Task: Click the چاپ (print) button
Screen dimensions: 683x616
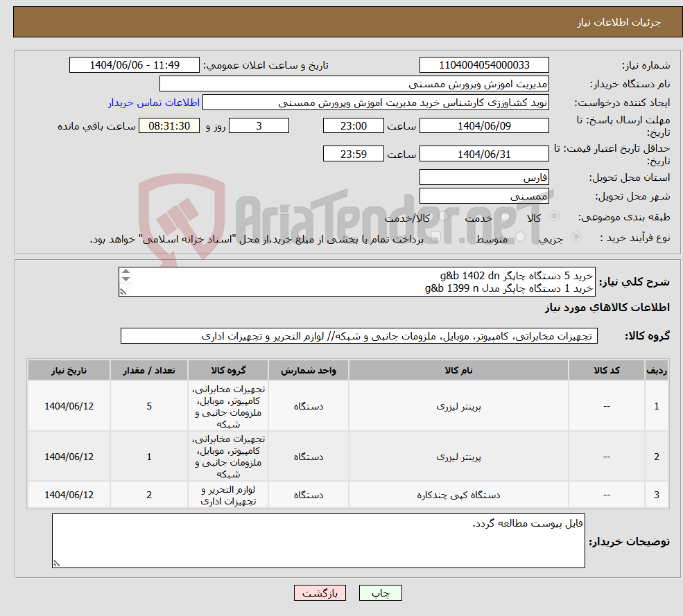Action: [x=379, y=593]
